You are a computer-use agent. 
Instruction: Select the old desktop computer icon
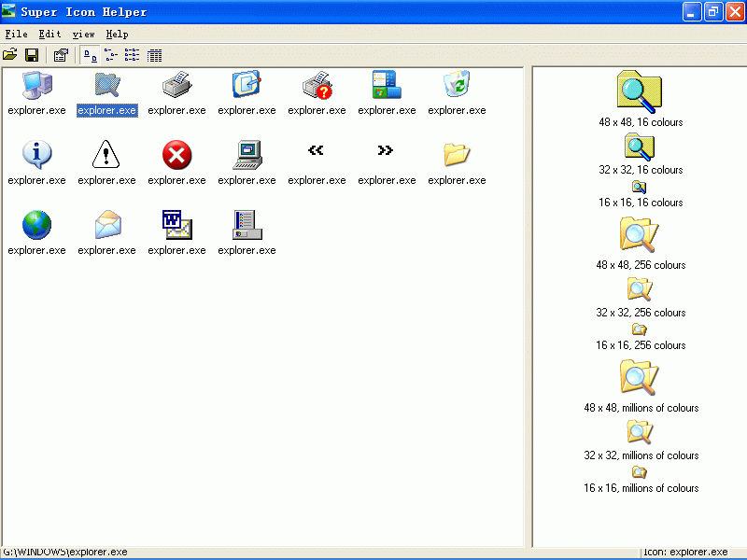[x=247, y=155]
